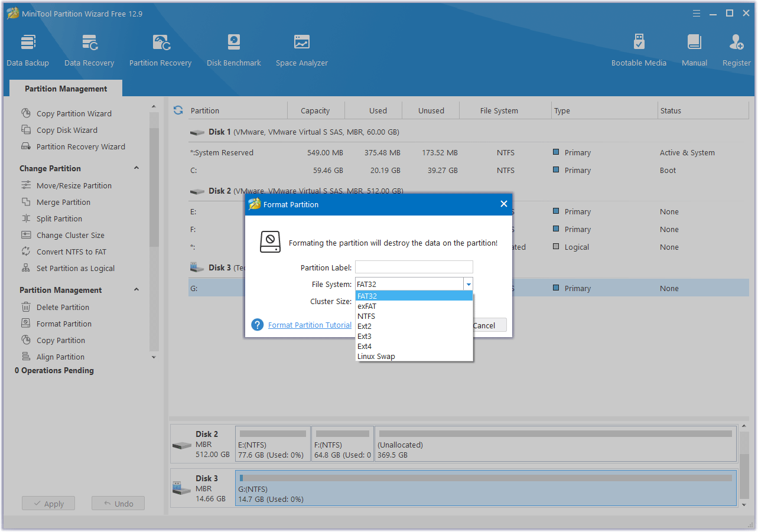The height and width of the screenshot is (532, 758).
Task: Collapse the Change Partition section
Action: coord(136,168)
